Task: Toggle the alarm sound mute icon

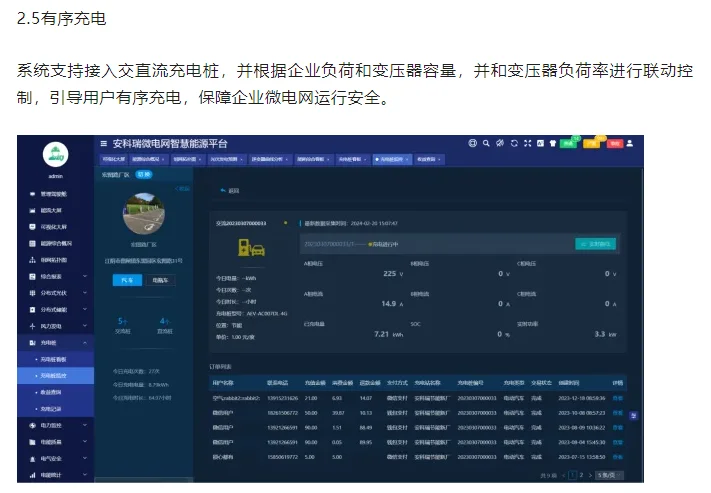Action: click(x=500, y=143)
